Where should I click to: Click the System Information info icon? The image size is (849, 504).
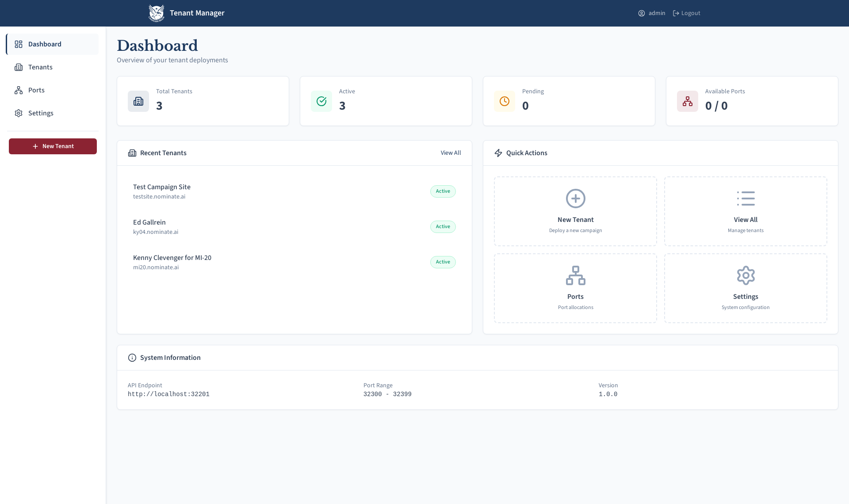pos(132,358)
